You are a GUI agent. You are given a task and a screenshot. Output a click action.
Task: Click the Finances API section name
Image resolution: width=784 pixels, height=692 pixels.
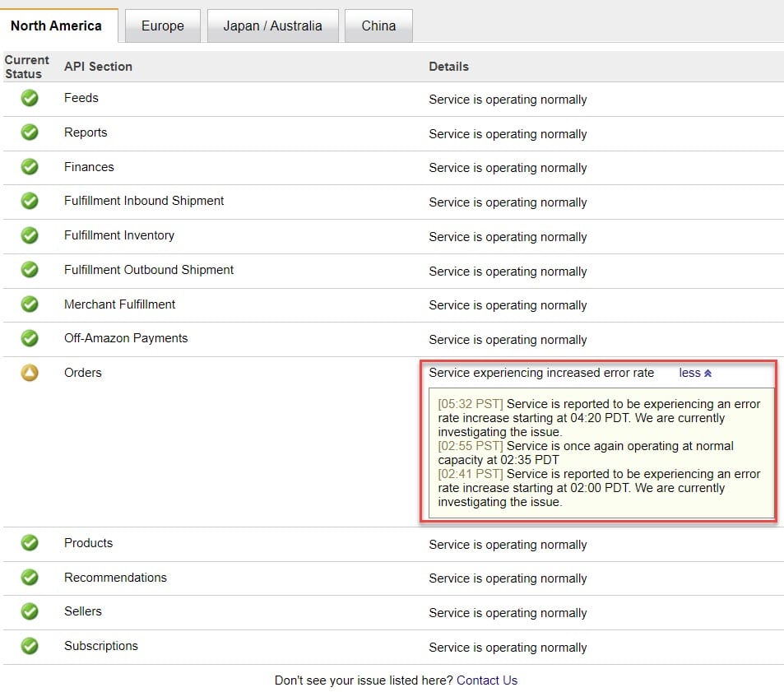click(x=89, y=167)
